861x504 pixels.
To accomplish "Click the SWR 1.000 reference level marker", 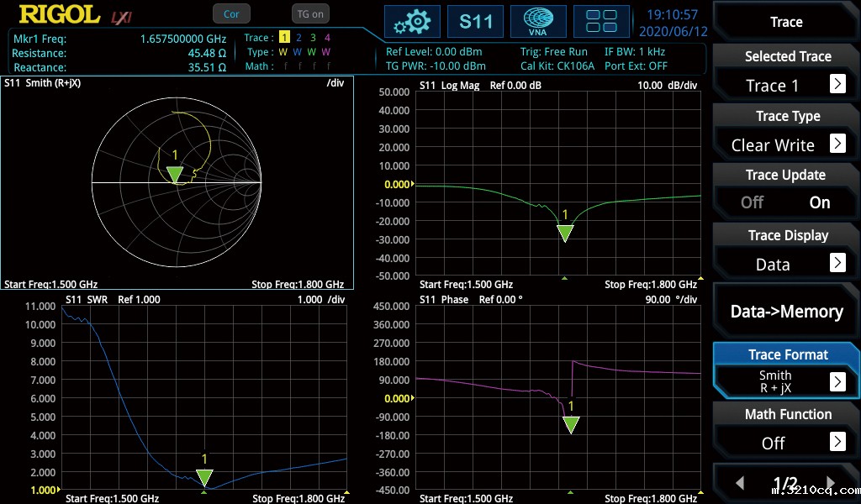I will [x=45, y=490].
